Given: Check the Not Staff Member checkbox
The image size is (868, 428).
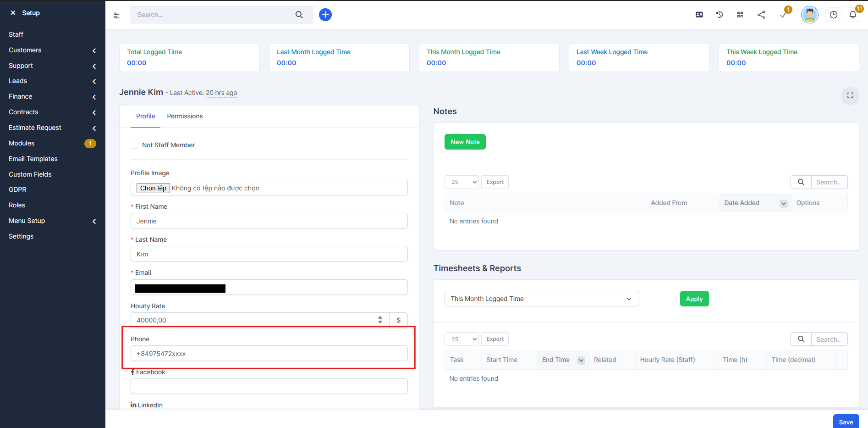Looking at the screenshot, I should (x=134, y=145).
